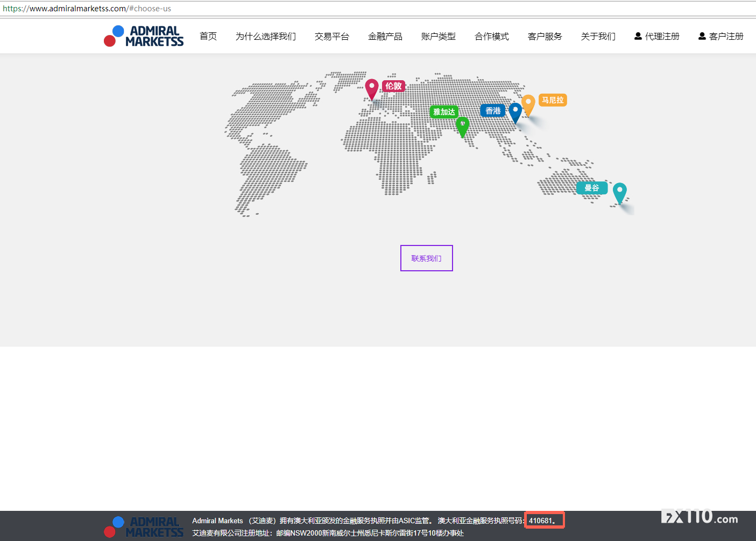Click the green 雅加达 map pin

pyautogui.click(x=462, y=127)
